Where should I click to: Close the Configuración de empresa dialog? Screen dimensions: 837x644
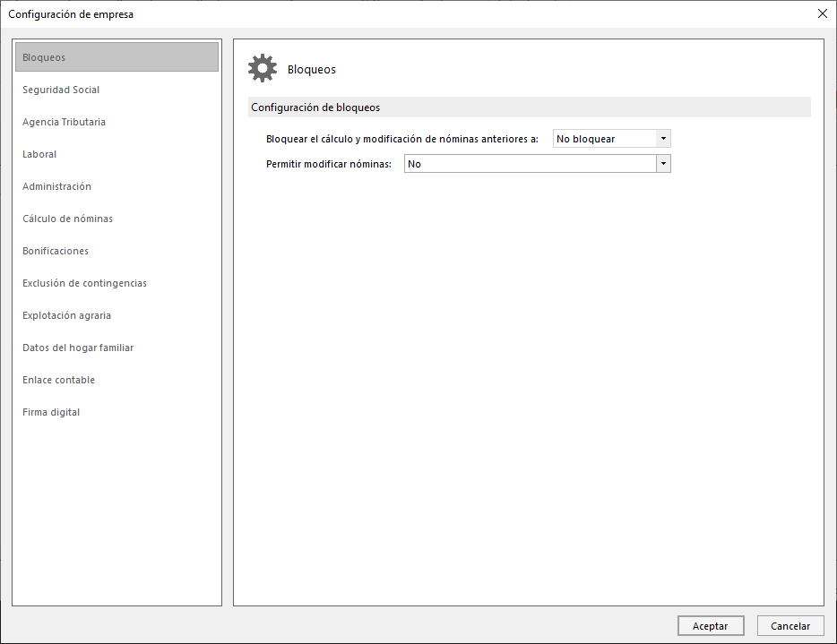822,13
